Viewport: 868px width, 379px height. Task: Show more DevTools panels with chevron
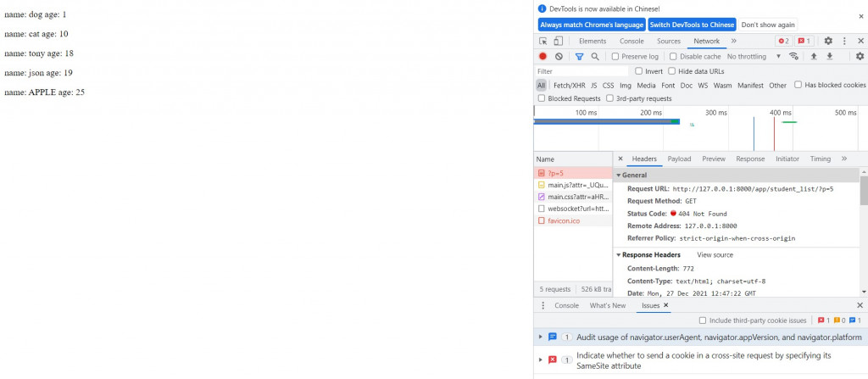pos(733,41)
